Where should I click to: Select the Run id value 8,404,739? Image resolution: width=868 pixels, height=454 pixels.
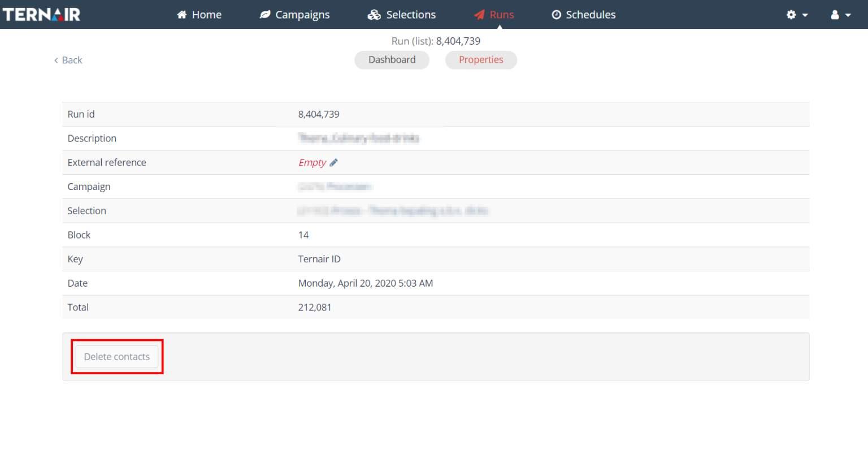coord(319,114)
